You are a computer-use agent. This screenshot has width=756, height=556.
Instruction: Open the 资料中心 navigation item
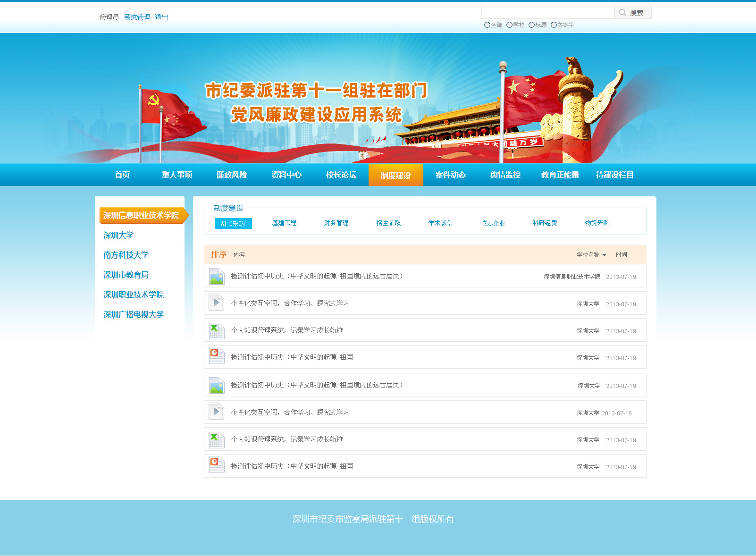tap(286, 175)
